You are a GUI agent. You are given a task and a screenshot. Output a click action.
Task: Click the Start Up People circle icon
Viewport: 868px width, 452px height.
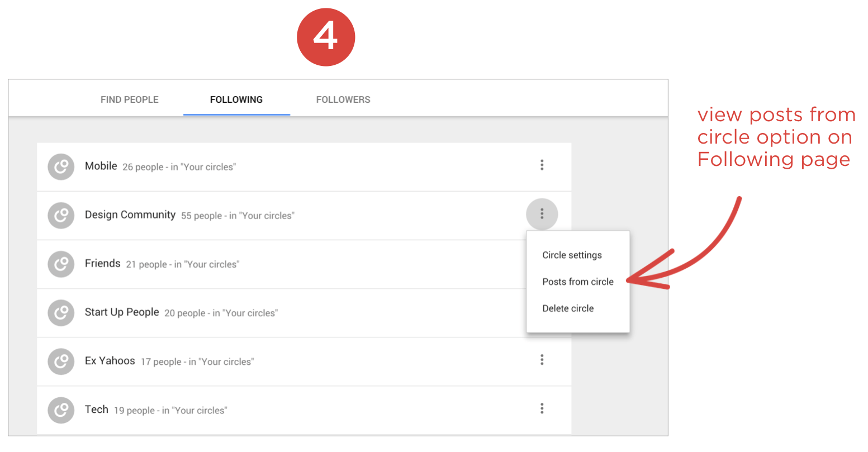point(61,312)
